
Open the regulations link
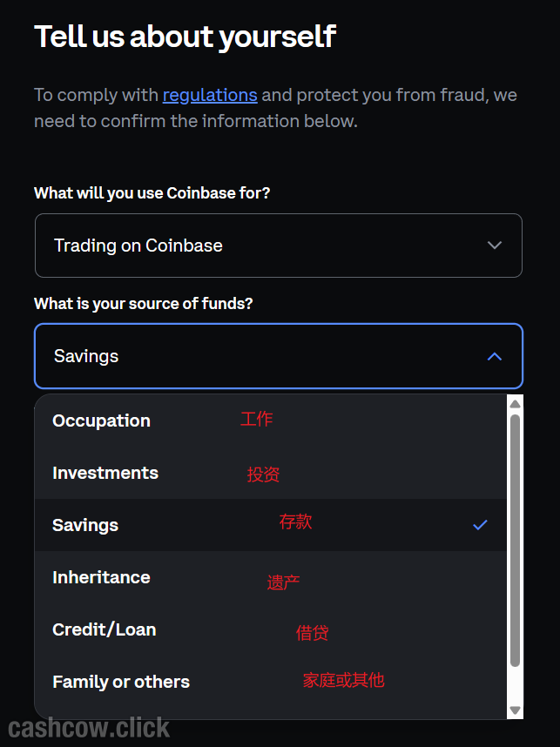point(209,95)
